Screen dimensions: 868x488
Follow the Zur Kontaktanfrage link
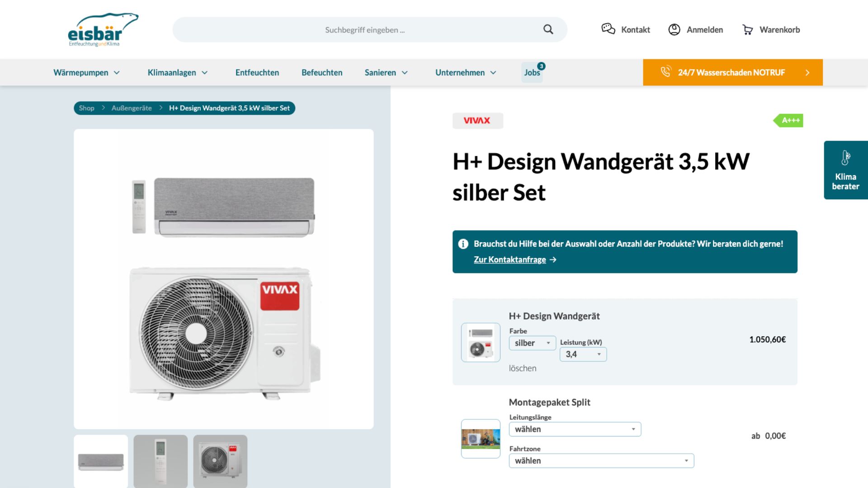click(x=510, y=260)
